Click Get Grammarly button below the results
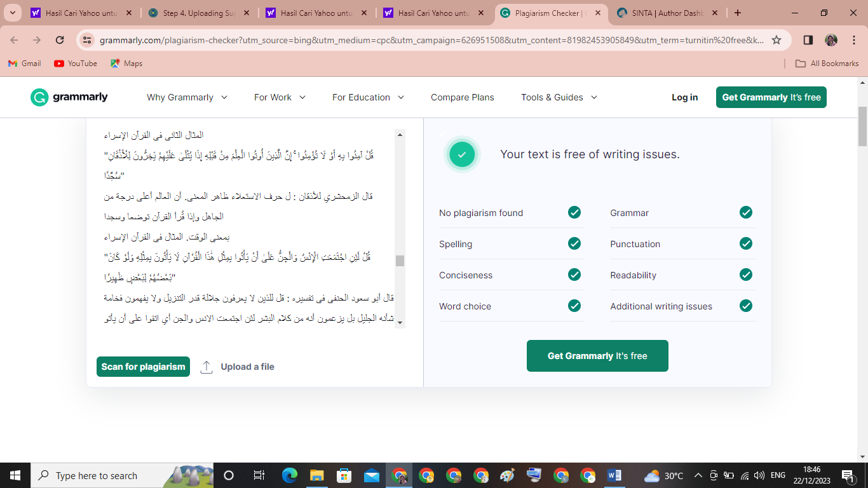 [597, 356]
